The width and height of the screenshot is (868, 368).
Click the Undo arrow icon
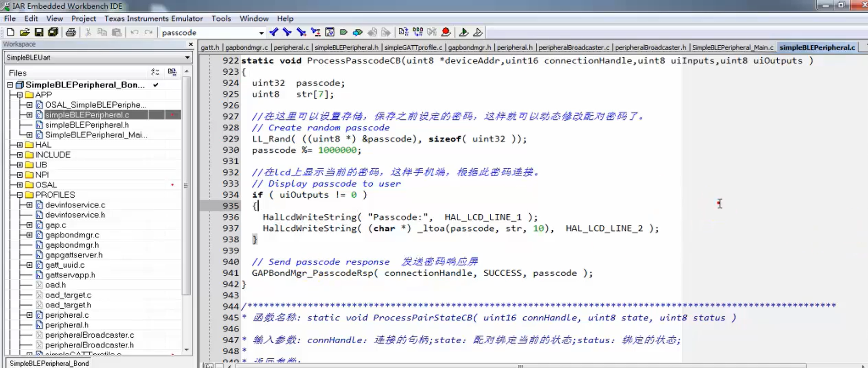pyautogui.click(x=134, y=32)
